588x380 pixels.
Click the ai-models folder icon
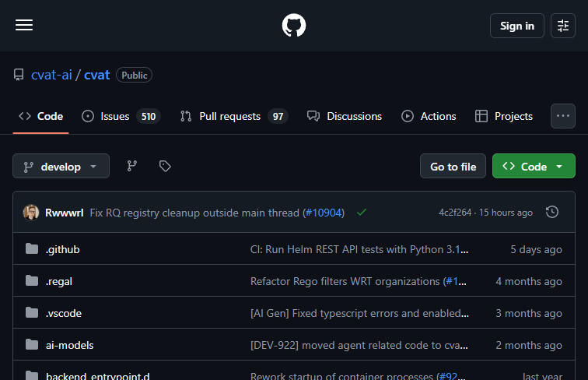(32, 344)
